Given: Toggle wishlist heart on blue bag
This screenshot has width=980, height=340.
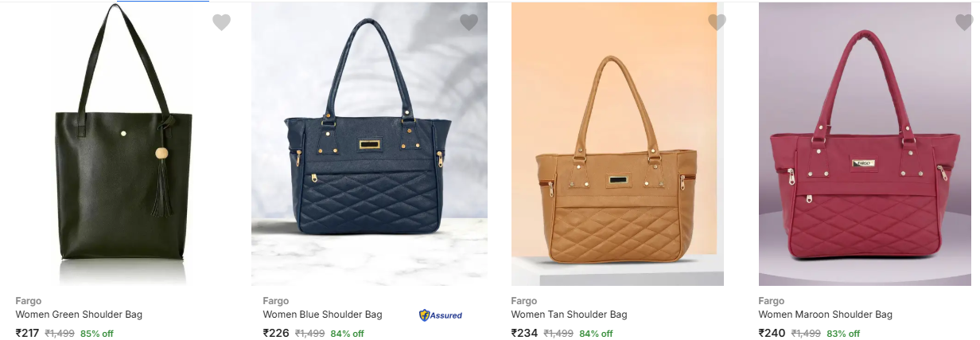Looking at the screenshot, I should 469,22.
